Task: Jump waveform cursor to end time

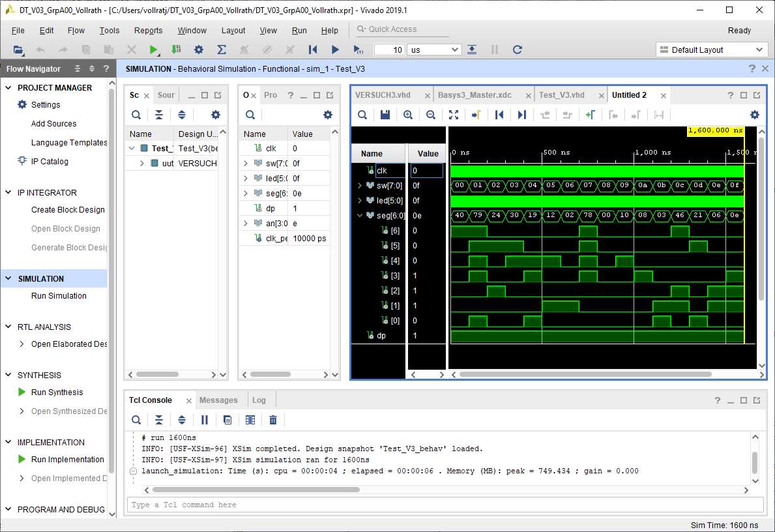Action: 521,115
